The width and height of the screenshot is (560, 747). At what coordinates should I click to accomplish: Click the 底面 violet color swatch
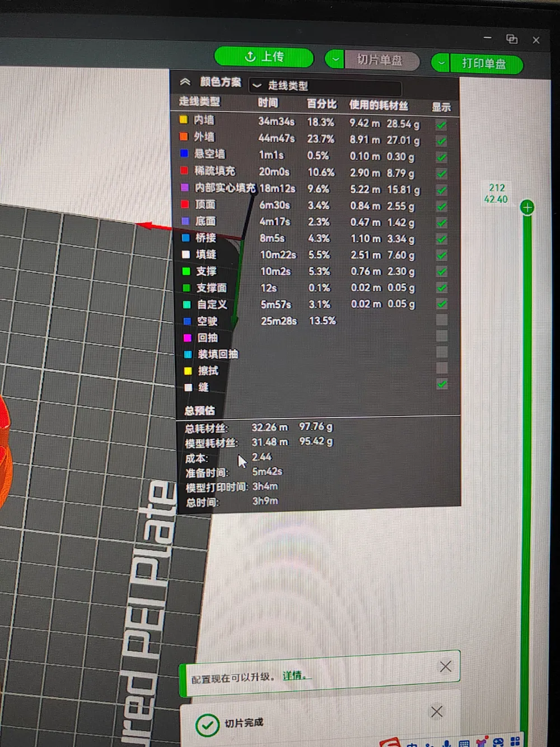pos(185,221)
